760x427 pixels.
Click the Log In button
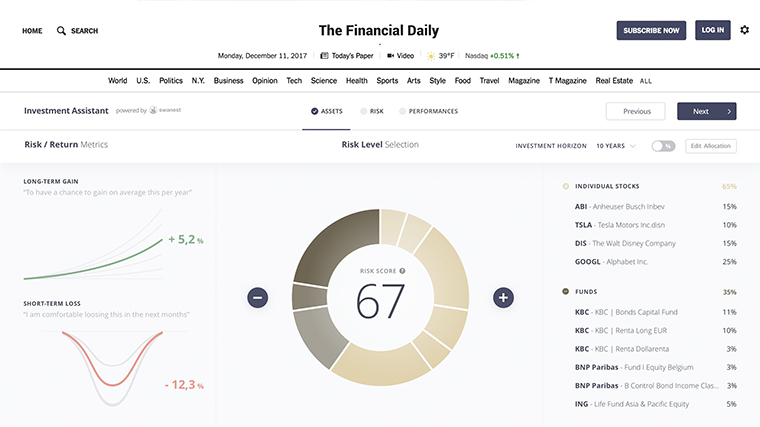coord(712,30)
